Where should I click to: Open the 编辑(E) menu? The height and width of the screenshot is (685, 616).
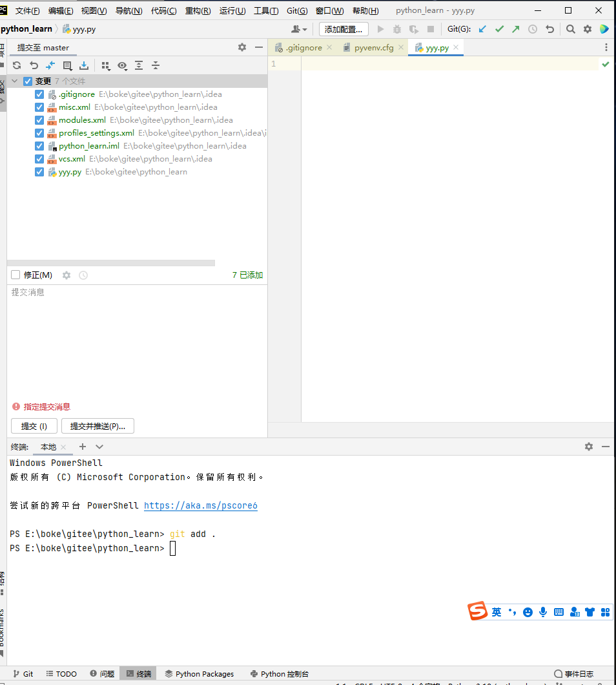(61, 11)
